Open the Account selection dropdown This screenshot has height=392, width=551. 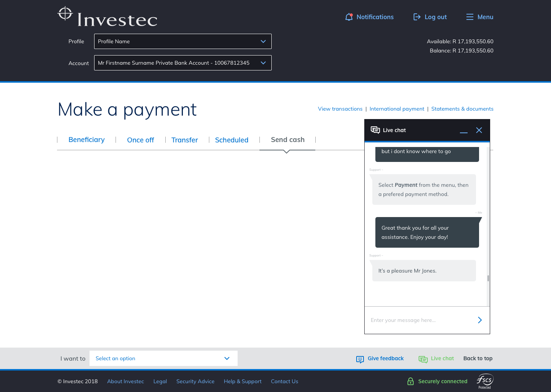(x=183, y=63)
